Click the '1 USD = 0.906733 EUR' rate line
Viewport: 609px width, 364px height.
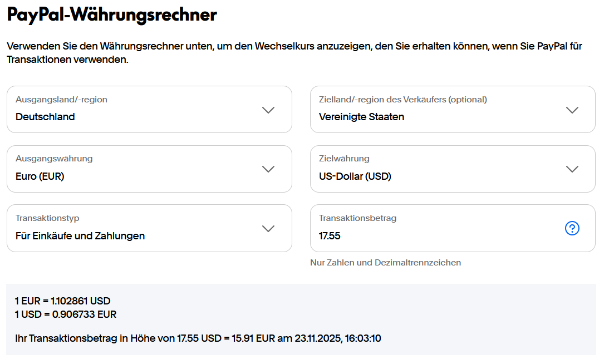point(66,314)
